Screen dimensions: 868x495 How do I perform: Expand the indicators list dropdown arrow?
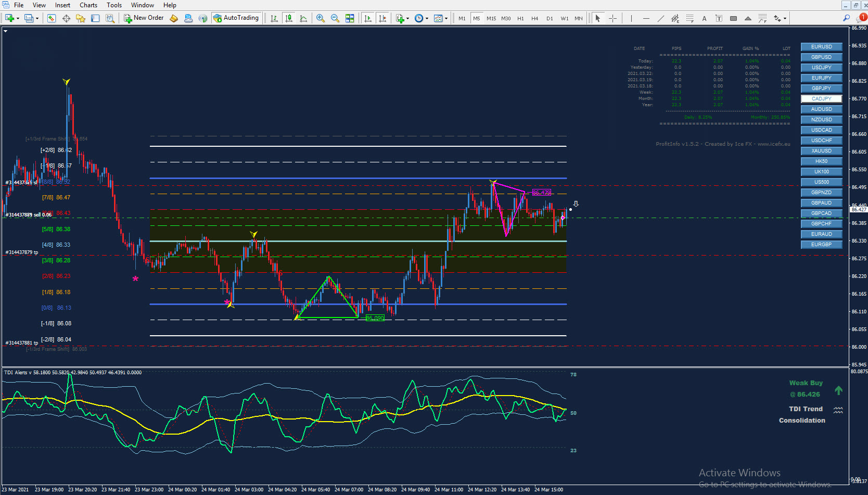tap(407, 18)
